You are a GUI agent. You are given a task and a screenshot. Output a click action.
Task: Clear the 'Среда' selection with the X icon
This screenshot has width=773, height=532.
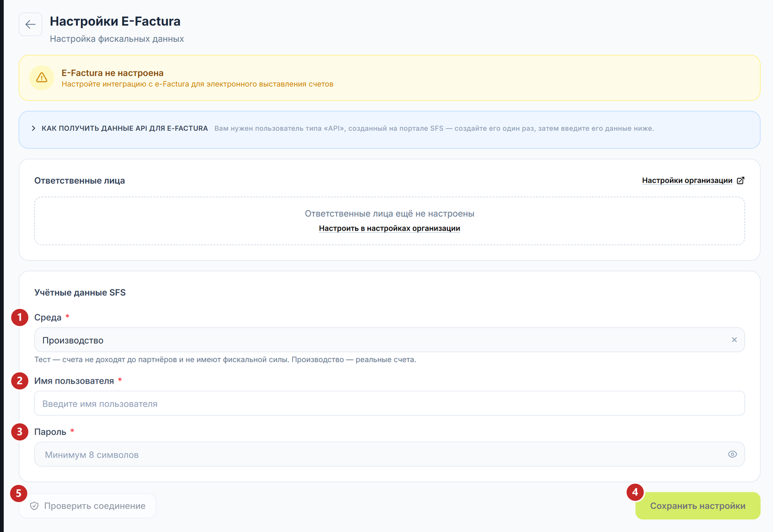coord(734,340)
